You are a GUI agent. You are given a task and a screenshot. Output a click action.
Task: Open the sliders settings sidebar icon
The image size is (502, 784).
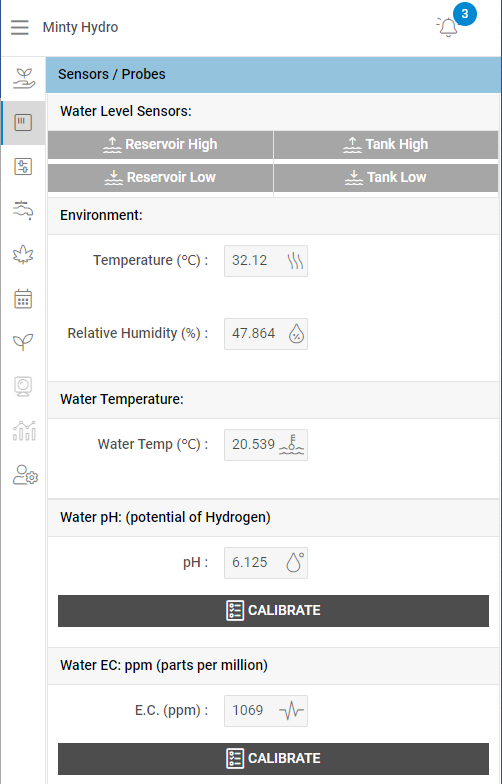24,166
